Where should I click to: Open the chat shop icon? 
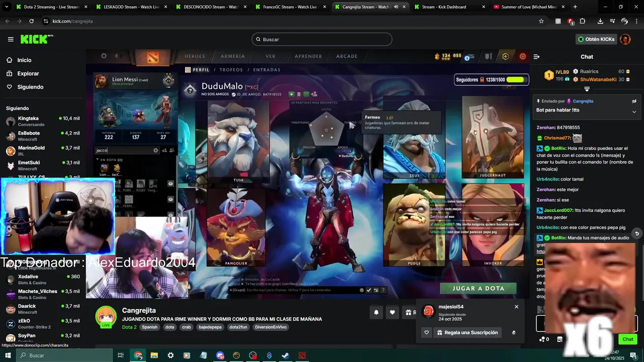pyautogui.click(x=559, y=339)
